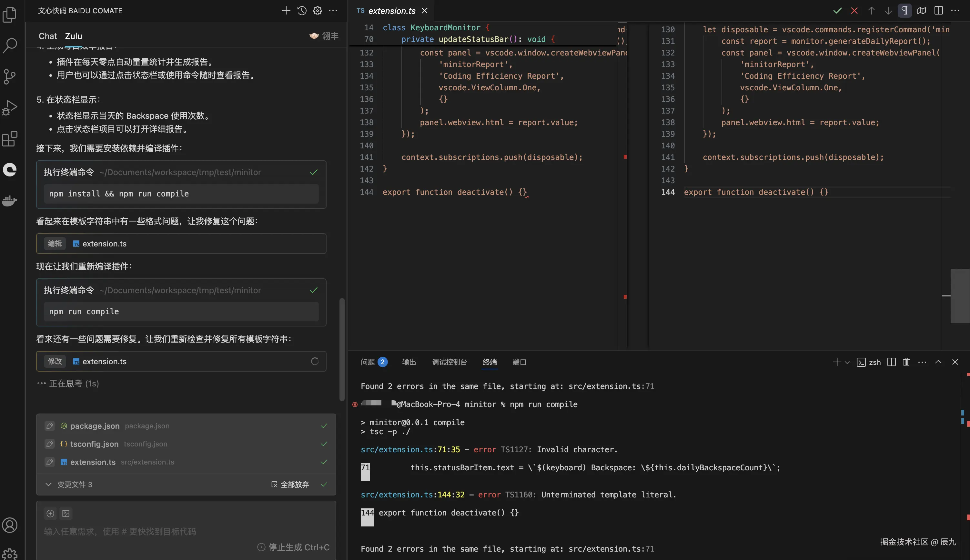Kill terminal with the trash icon

point(906,362)
